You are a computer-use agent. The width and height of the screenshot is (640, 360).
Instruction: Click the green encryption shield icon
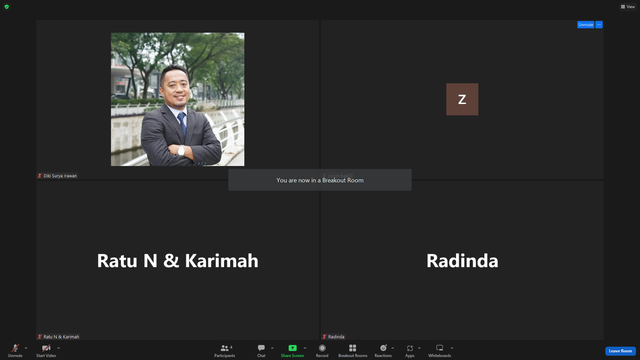point(7,7)
